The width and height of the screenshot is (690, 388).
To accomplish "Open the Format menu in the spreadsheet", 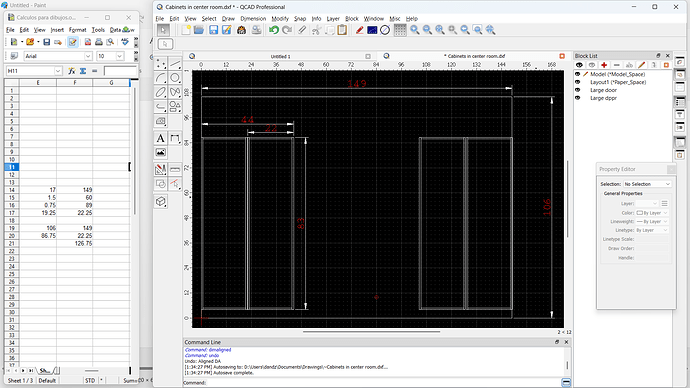I will [77, 30].
